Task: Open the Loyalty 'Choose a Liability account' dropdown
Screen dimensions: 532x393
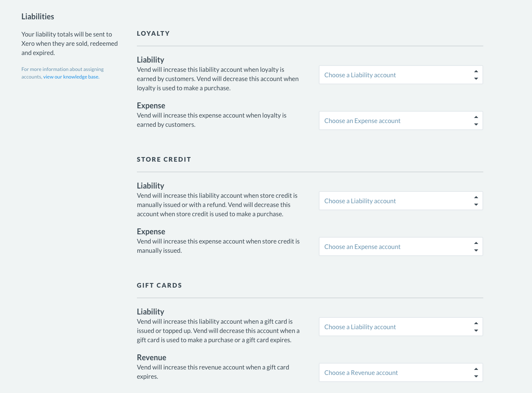Action: [x=401, y=75]
